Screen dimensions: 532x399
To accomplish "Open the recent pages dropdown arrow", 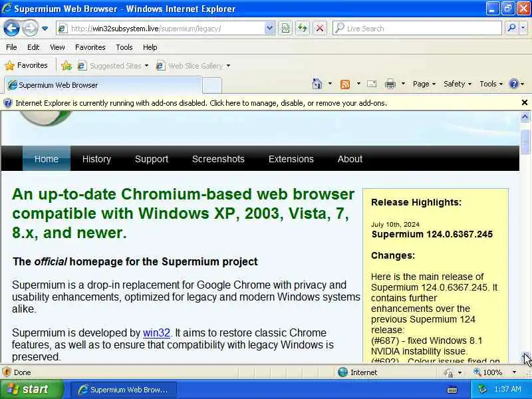I will [45, 29].
